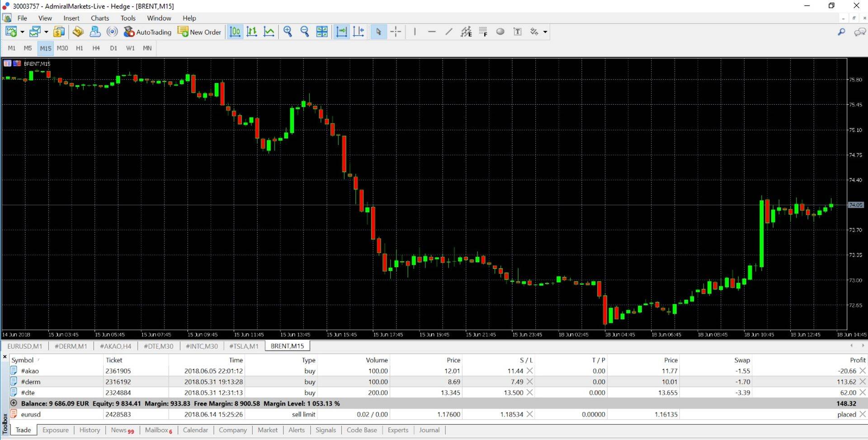Click the New Order button
Screen dimensions: 868x440
[x=199, y=32]
